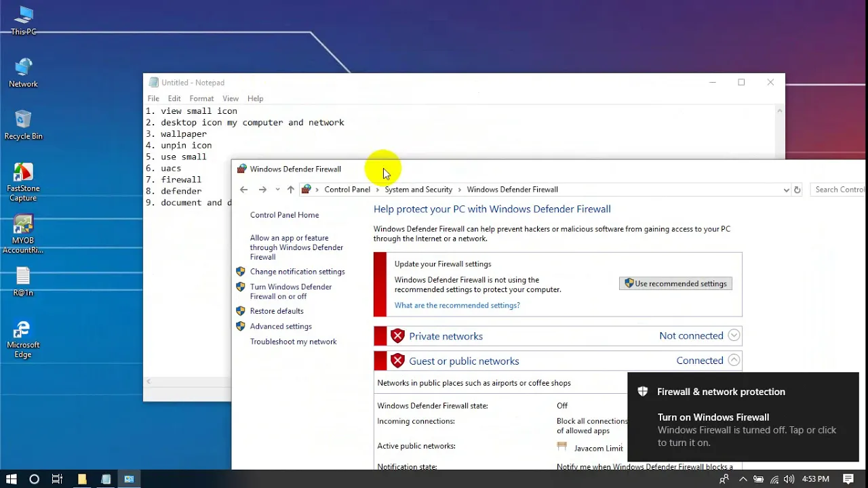Open What are the recommended settings link

457,306
